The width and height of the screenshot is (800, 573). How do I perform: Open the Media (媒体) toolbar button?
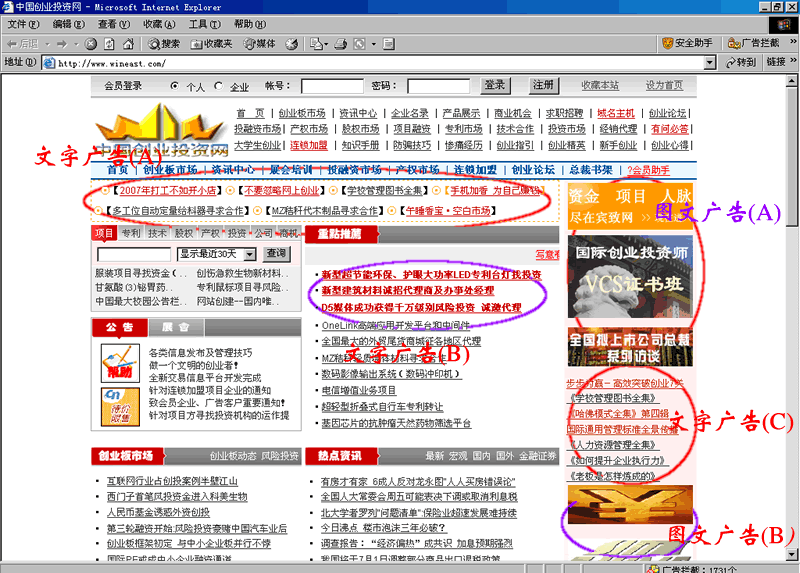tap(259, 44)
